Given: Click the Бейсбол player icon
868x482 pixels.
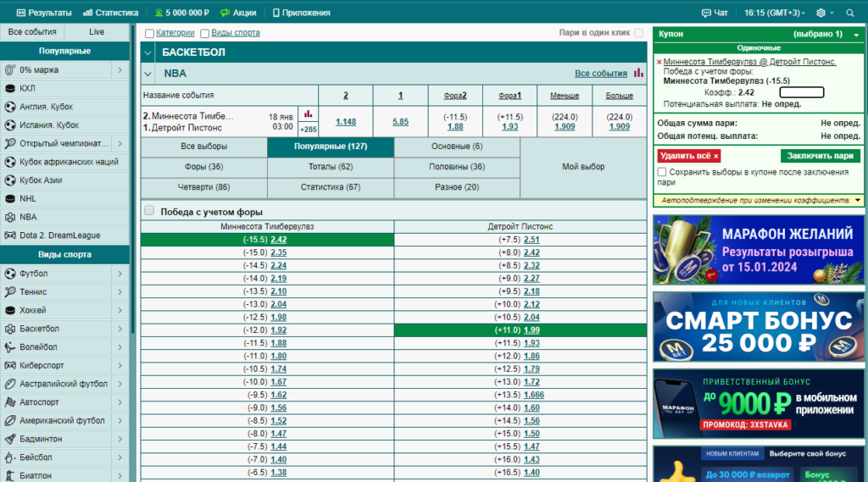Looking at the screenshot, I should pyautogui.click(x=10, y=457).
